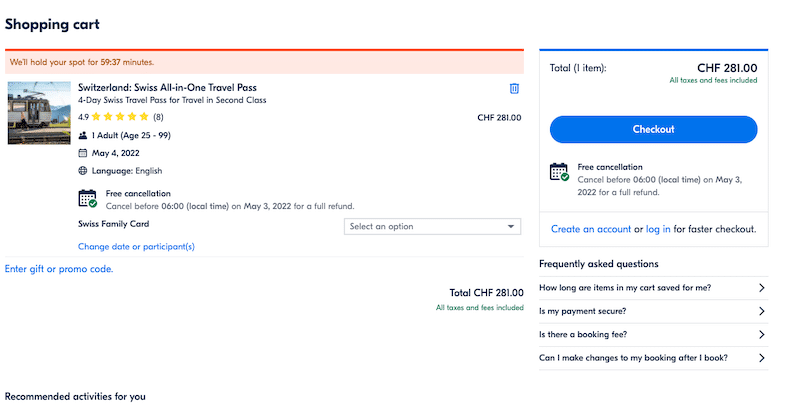Image resolution: width=790 pixels, height=410 pixels.
Task: Click the calendar icon beside May 4, 2022
Action: 82,153
